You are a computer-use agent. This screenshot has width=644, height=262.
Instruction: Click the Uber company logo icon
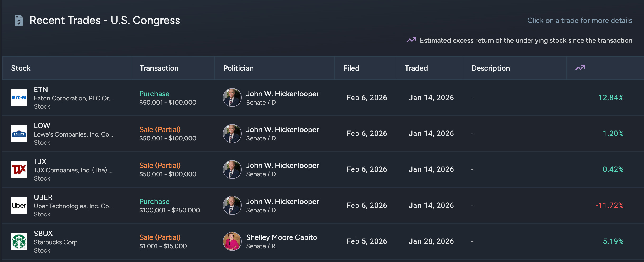[x=19, y=205]
